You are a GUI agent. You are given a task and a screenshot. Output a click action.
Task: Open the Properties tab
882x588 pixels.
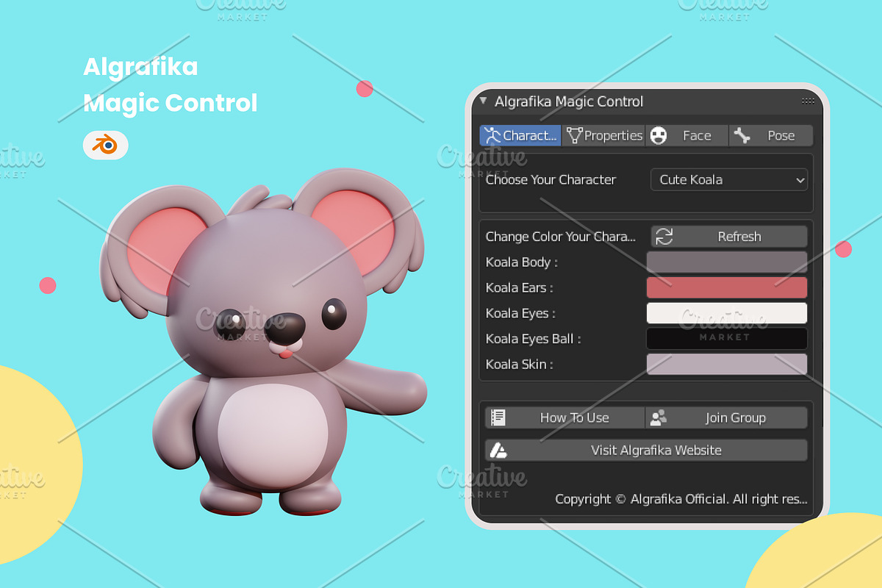tap(603, 135)
